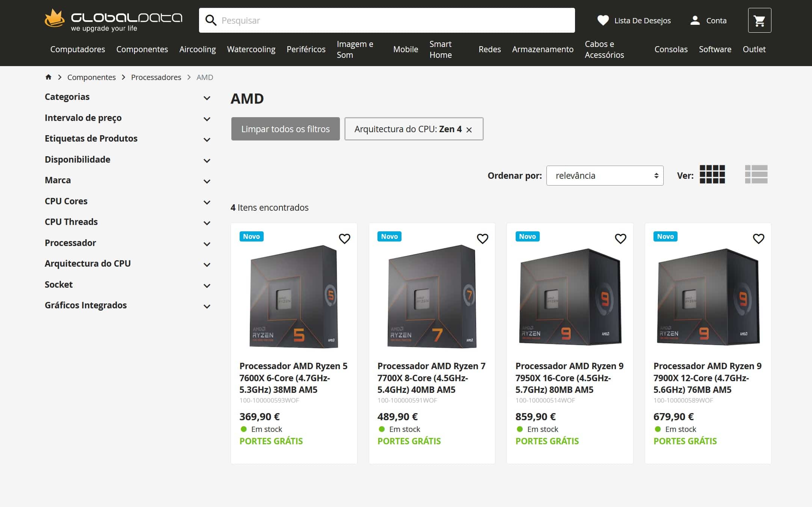Go to Processadores breadcrumb
This screenshot has height=507, width=812.
(156, 77)
